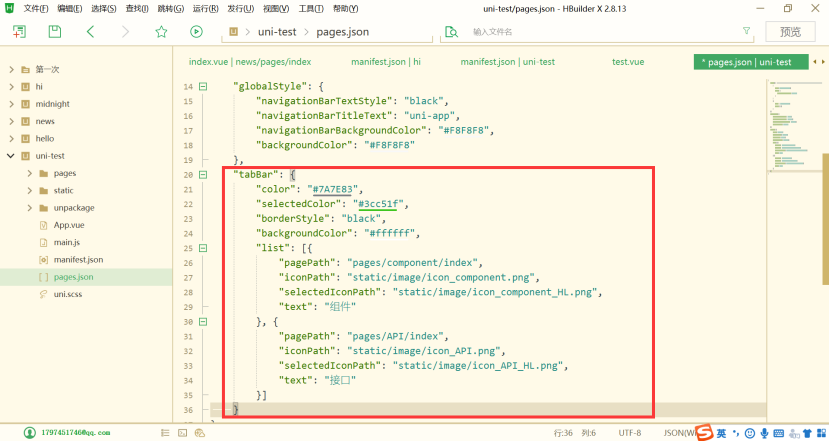Expand the hello project

[x=12, y=139]
